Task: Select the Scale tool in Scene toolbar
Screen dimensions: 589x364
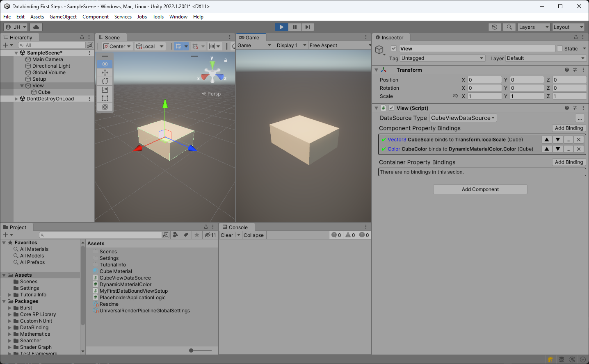Action: click(105, 90)
